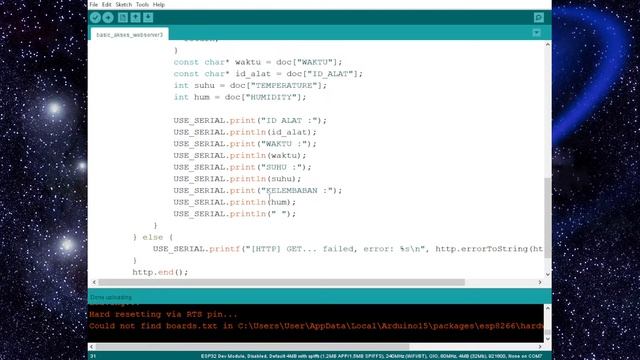This screenshot has width=640, height=360.
Task: Click the ESP32 Dev Module board status text
Action: (371, 356)
